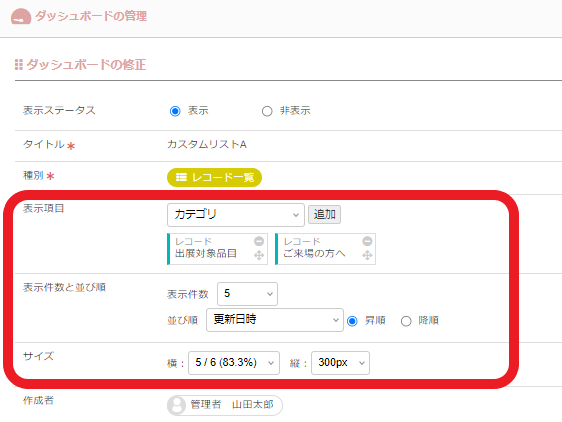Remove the 出展対象品目 record item
The height and width of the screenshot is (422, 562).
point(259,241)
